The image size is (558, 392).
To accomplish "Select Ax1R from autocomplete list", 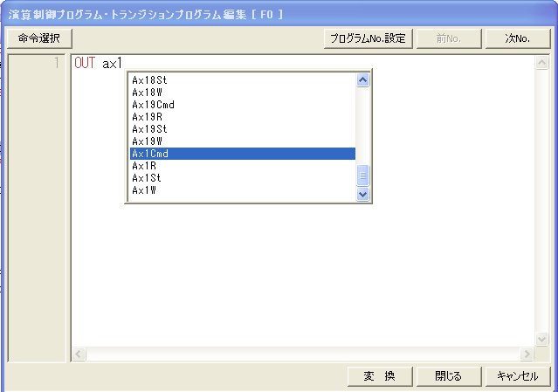I will [x=242, y=166].
